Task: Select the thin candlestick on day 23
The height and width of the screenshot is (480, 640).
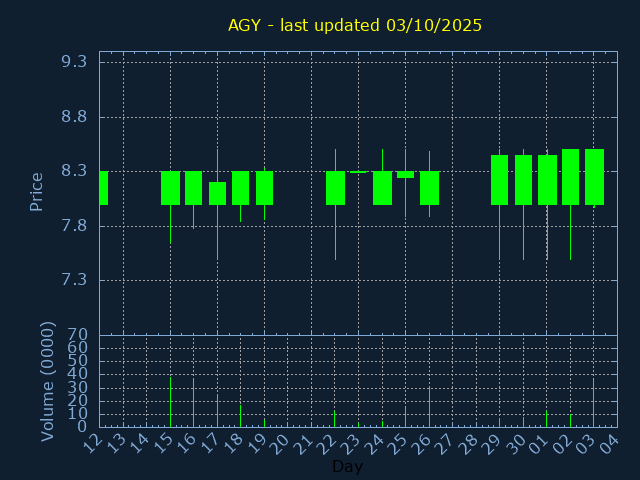Action: [358, 172]
